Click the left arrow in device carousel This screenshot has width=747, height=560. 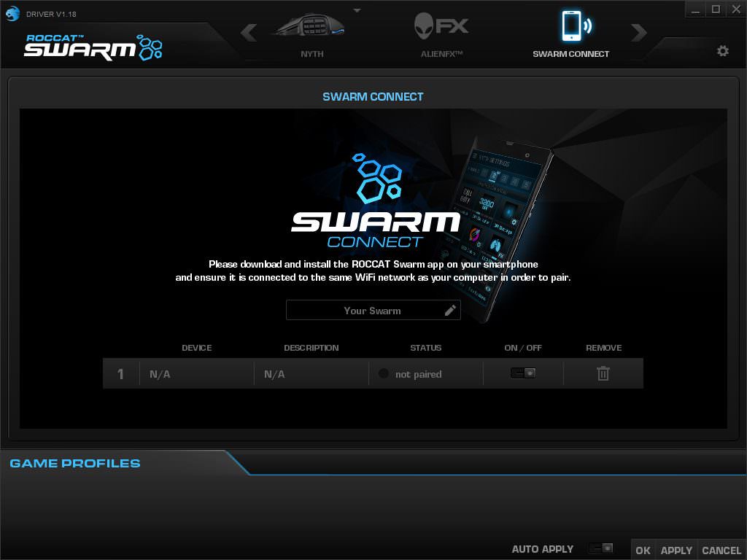[249, 33]
